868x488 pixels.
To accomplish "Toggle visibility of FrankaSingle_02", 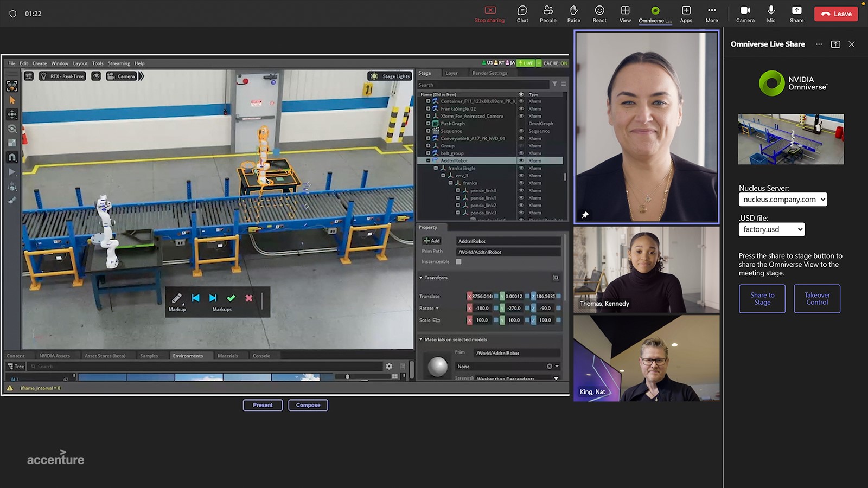I will click(521, 108).
